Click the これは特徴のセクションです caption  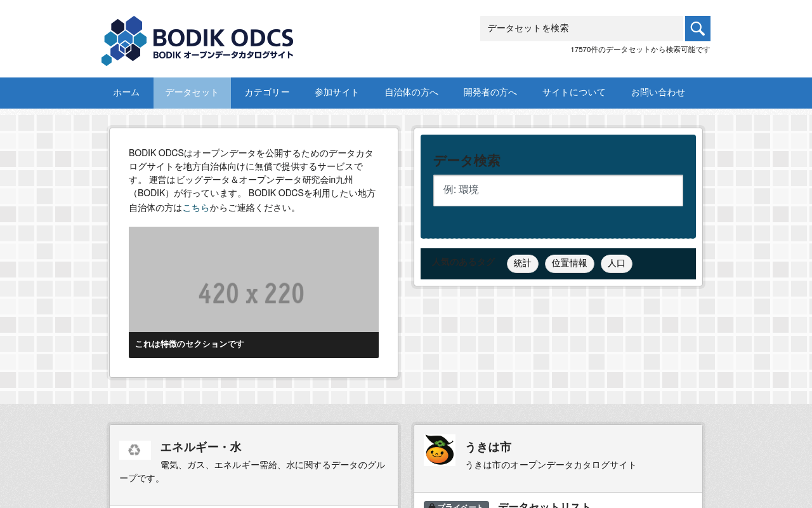(254, 345)
